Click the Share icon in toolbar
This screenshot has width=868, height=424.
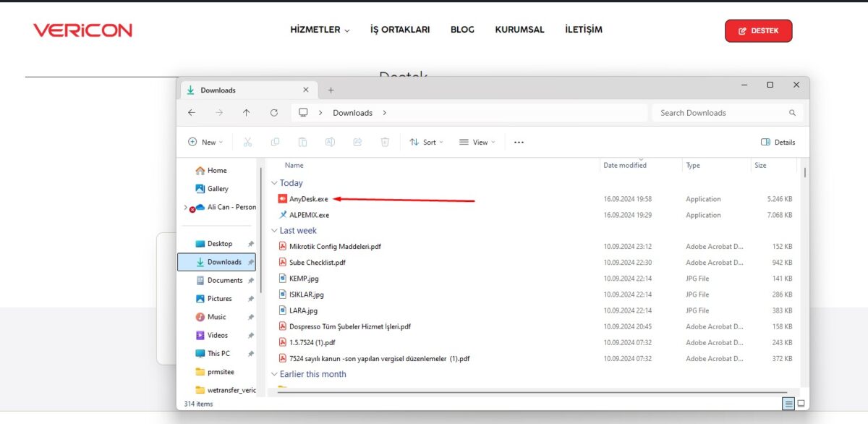(x=357, y=142)
